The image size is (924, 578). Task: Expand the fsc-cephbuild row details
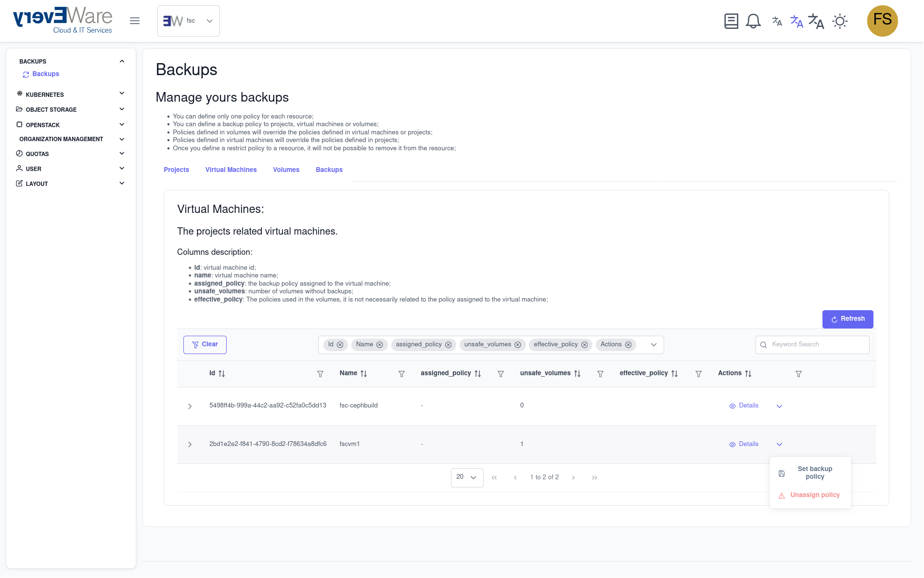190,406
